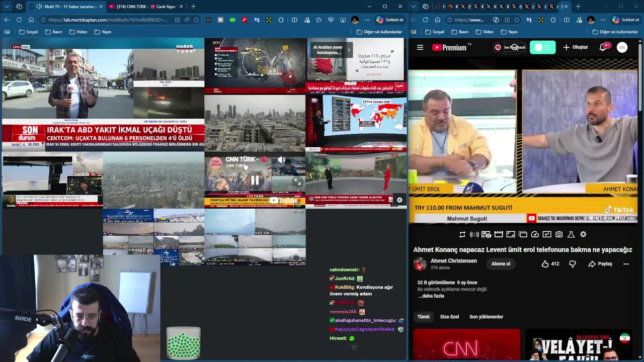644x362 pixels.
Task: Open enhancer settings cog below video
Action: 583,234
